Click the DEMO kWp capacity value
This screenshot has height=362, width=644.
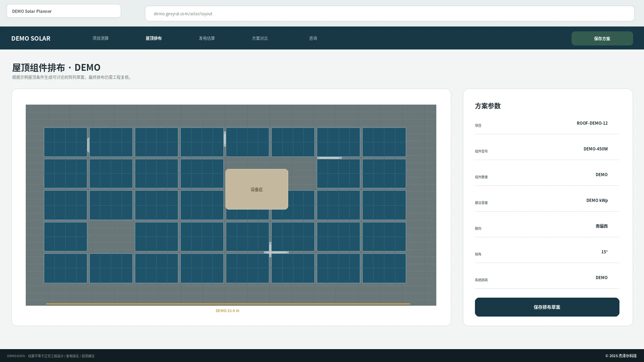pyautogui.click(x=597, y=200)
